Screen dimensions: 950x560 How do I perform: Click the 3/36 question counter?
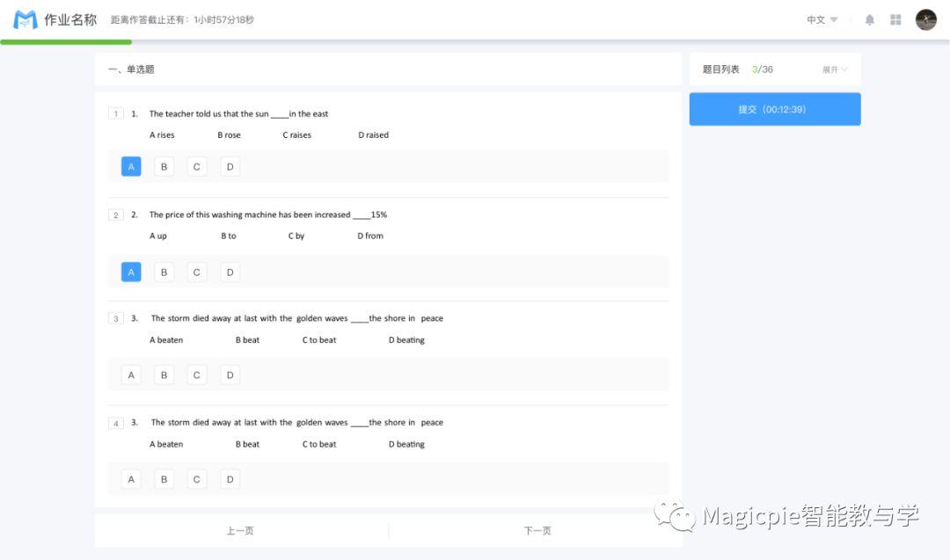(x=762, y=69)
